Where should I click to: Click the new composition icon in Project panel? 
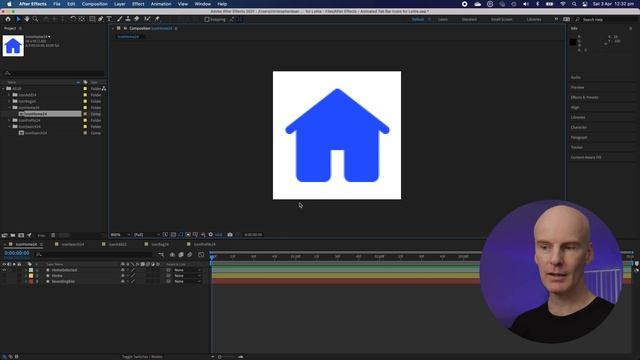pyautogui.click(x=21, y=236)
